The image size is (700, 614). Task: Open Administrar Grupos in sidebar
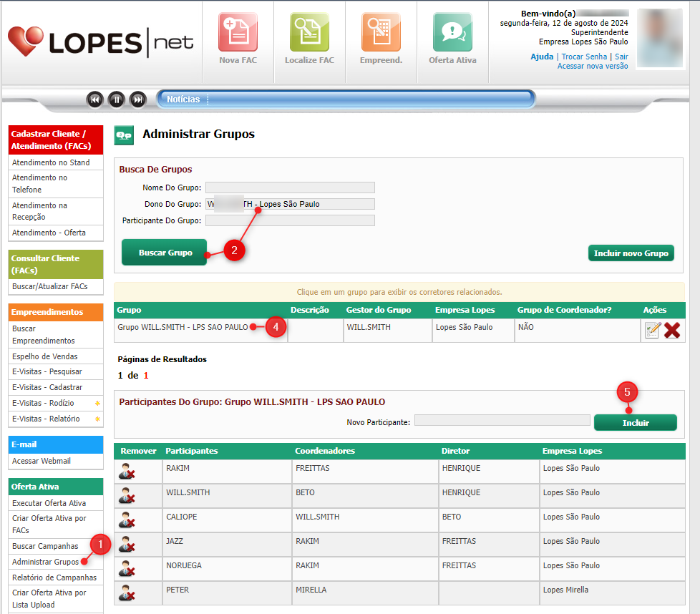click(x=45, y=562)
